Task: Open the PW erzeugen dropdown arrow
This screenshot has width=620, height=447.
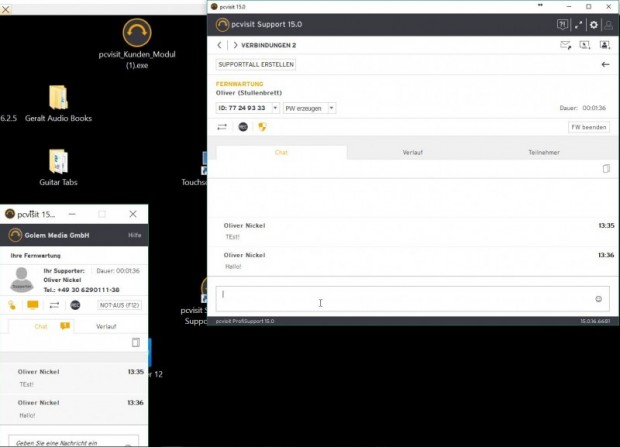Action: point(331,108)
